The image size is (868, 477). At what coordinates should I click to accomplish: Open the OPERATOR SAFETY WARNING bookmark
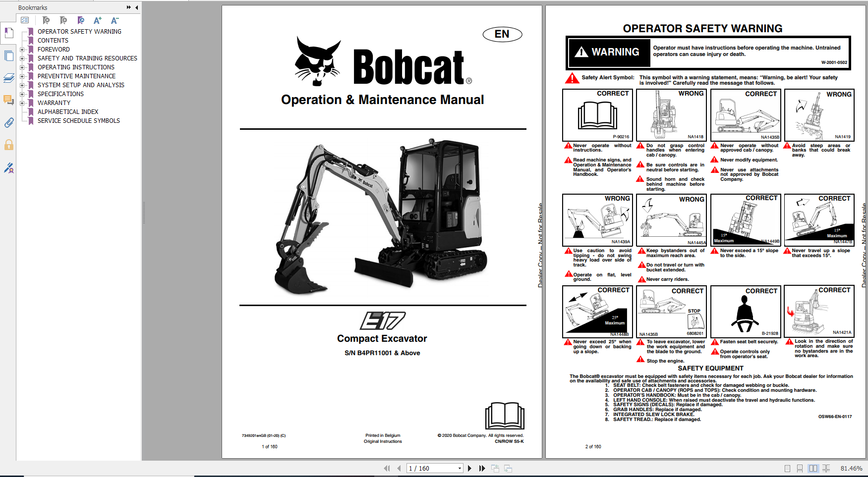click(x=79, y=32)
